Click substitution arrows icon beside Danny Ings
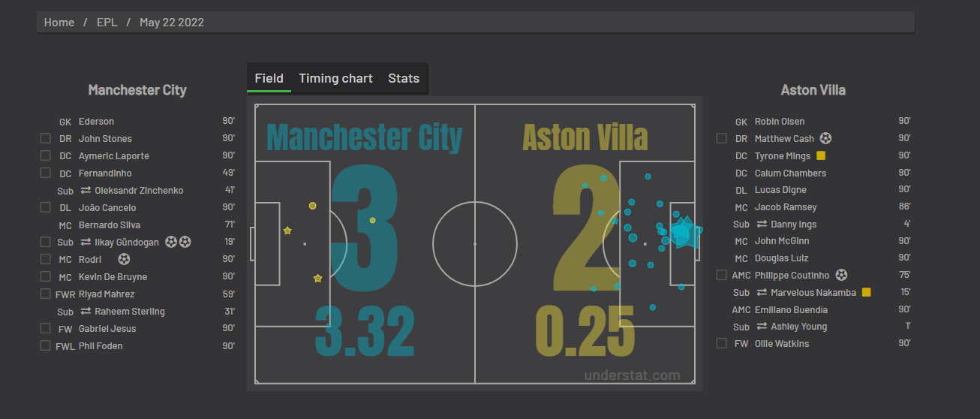This screenshot has width=980, height=419. (x=762, y=225)
